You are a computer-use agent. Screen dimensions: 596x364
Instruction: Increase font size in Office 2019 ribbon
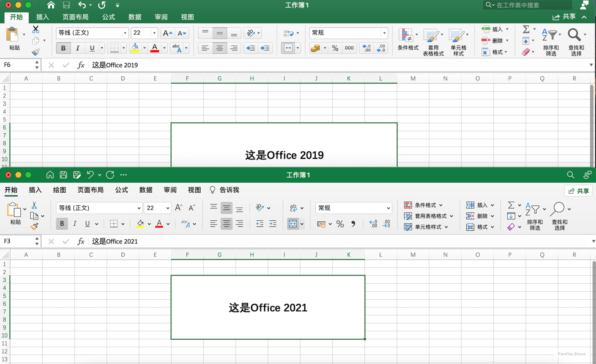tap(168, 33)
